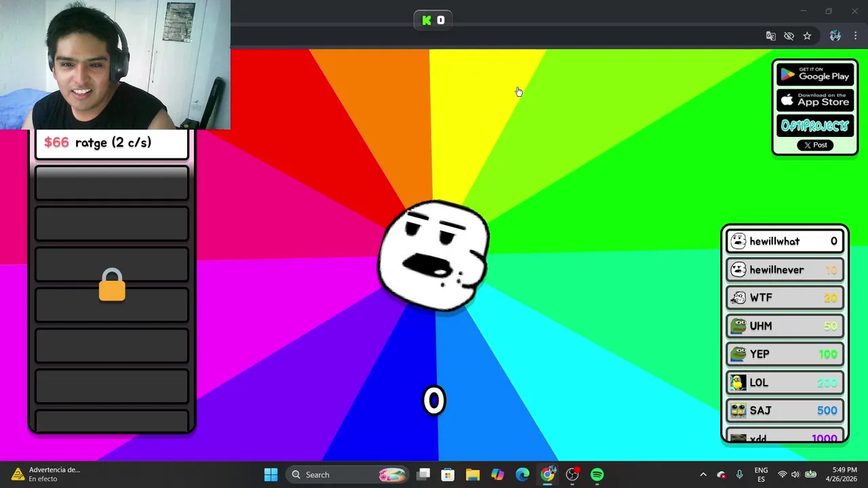Select the UHM skin row

point(785,326)
